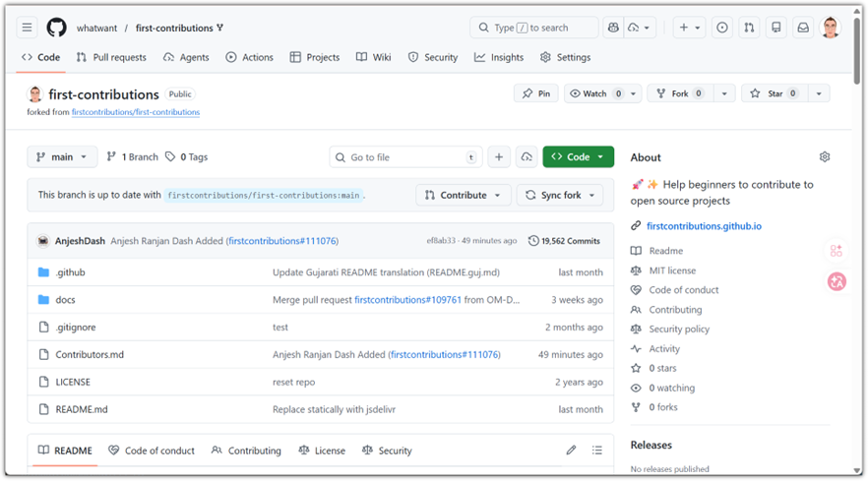The width and height of the screenshot is (868, 481).
Task: Star the repository
Action: coord(775,93)
